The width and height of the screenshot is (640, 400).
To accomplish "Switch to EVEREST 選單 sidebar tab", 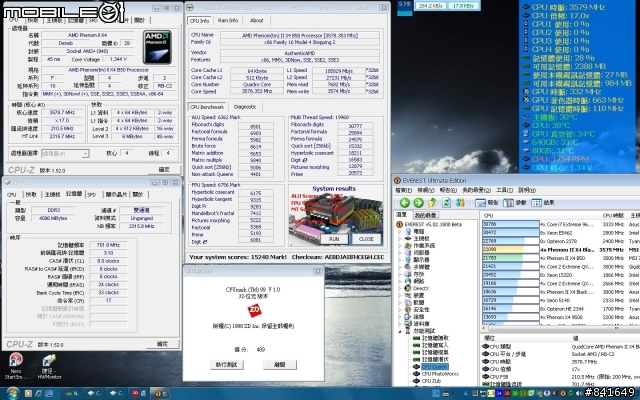I will coord(402,215).
